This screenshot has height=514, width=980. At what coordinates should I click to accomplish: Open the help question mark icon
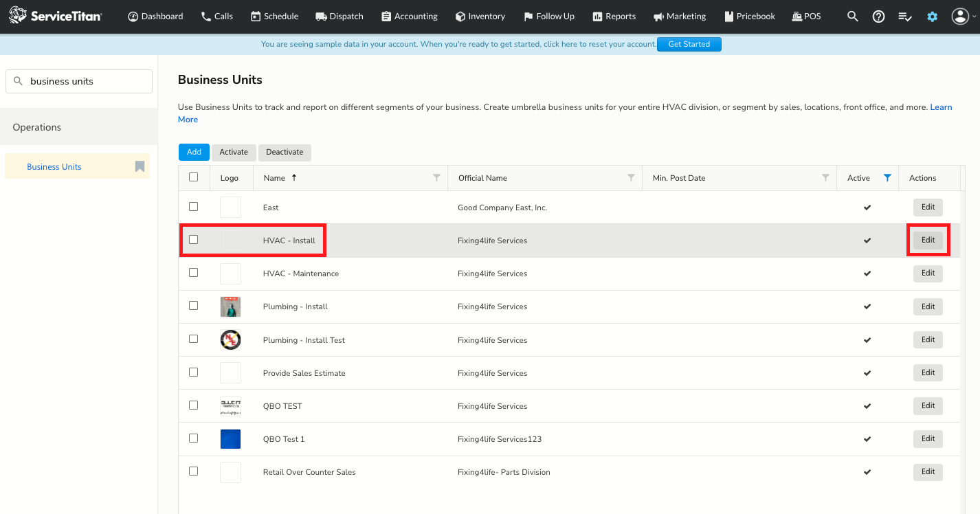[878, 16]
